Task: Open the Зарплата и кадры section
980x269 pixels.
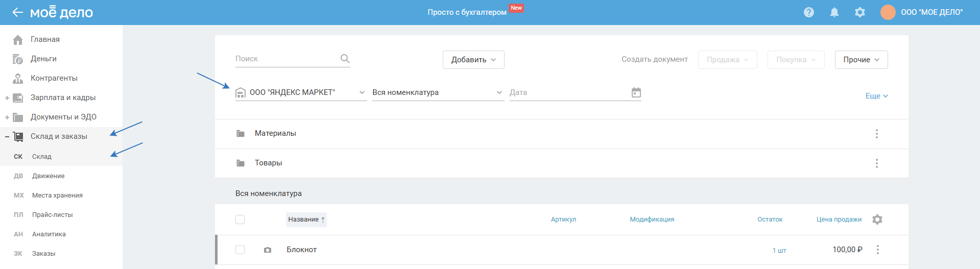Action: click(x=63, y=97)
